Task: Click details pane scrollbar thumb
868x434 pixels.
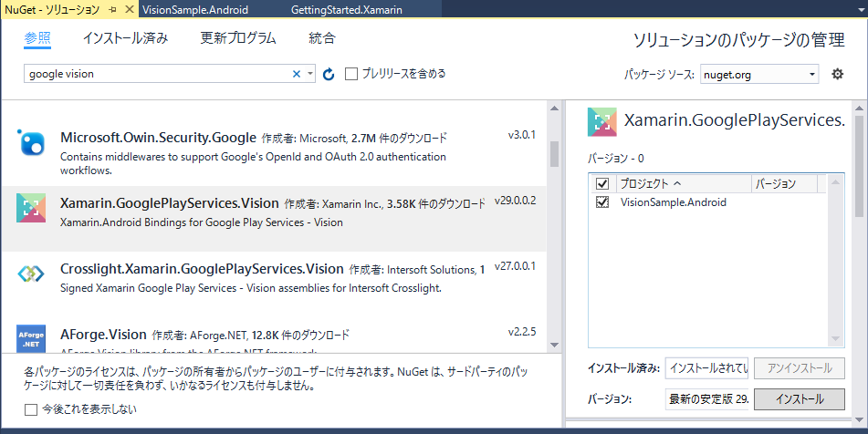Action: click(859, 167)
